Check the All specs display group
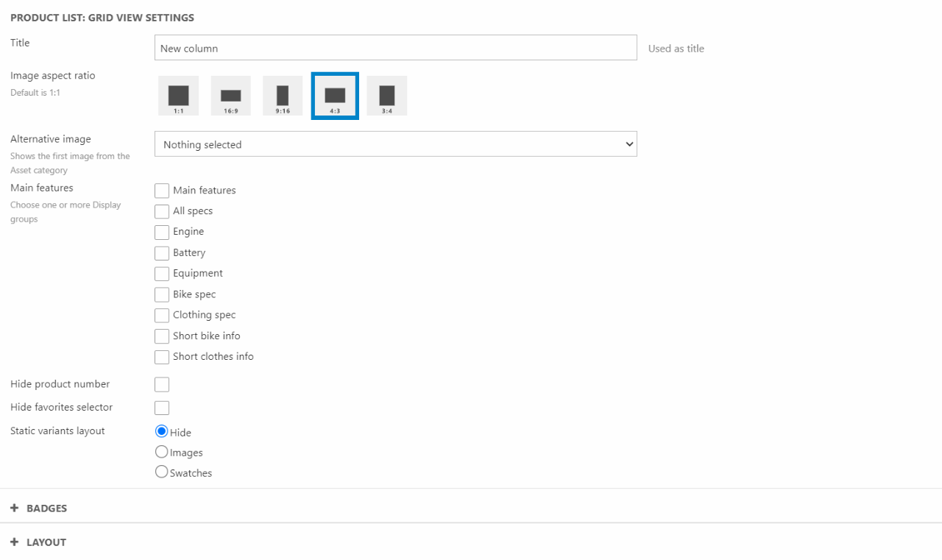The height and width of the screenshot is (560, 942). 162,211
